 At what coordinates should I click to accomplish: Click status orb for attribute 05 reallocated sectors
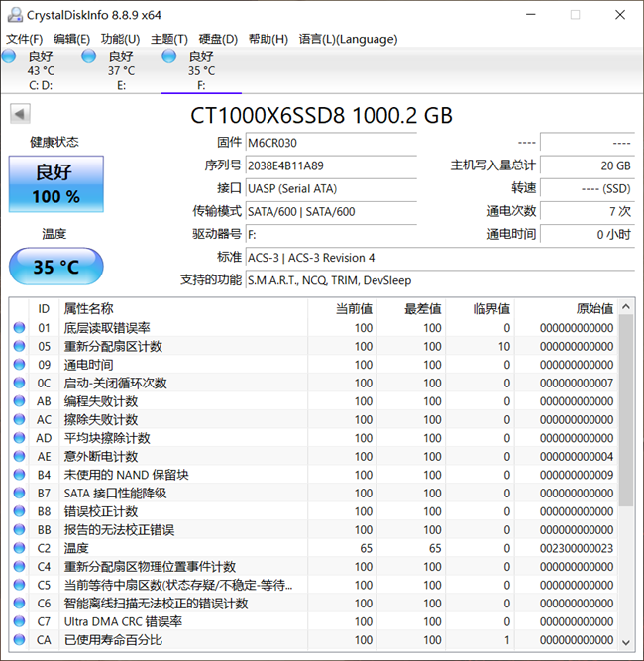[x=19, y=347]
